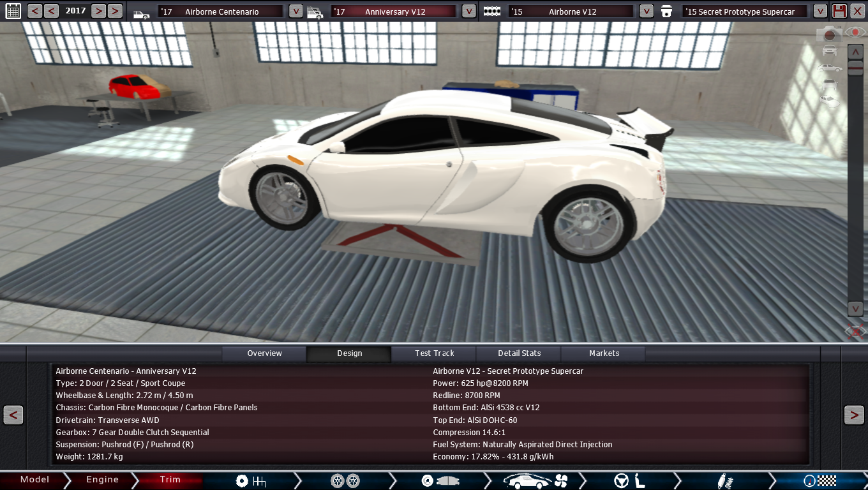Click the calendar icon next to the year
The image size is (868, 490).
13,11
